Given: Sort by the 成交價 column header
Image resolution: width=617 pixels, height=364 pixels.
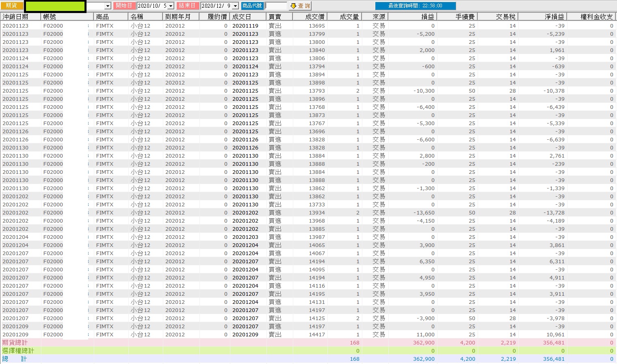Looking at the screenshot, I should pyautogui.click(x=310, y=17).
